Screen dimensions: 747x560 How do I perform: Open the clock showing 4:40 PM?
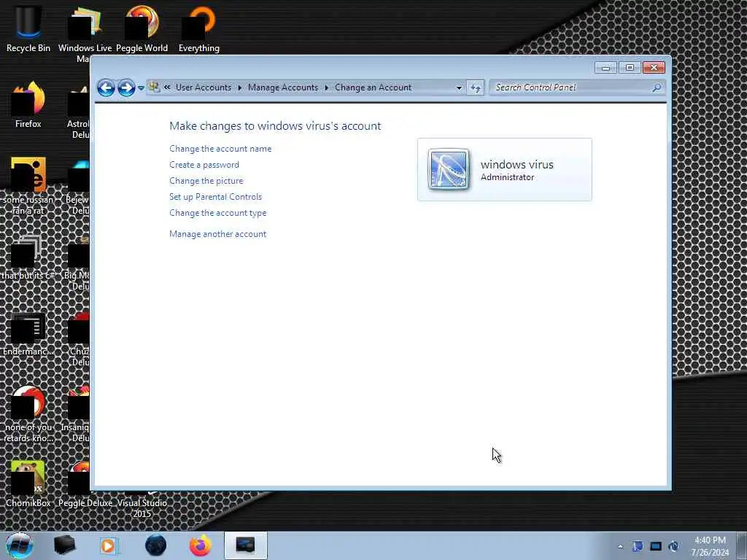pos(710,546)
